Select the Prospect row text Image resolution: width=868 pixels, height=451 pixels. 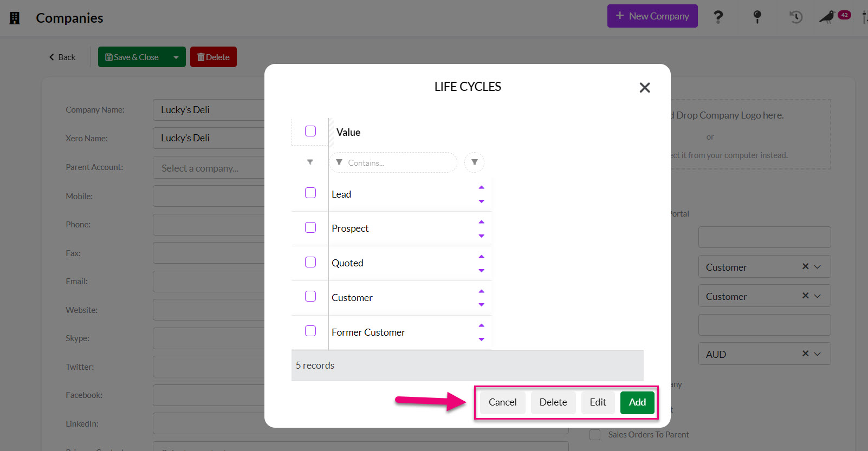coord(350,228)
